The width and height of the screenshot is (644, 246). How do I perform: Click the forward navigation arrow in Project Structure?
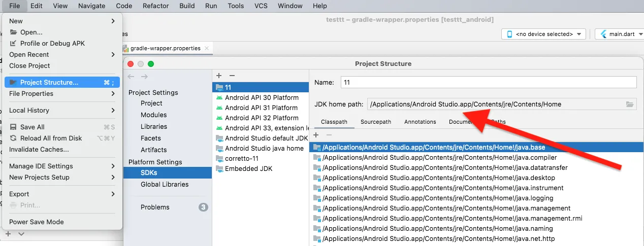coord(144,77)
